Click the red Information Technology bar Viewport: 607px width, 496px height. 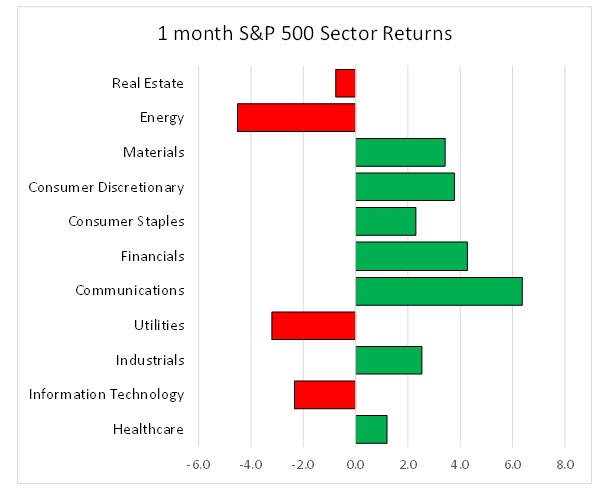(x=325, y=395)
